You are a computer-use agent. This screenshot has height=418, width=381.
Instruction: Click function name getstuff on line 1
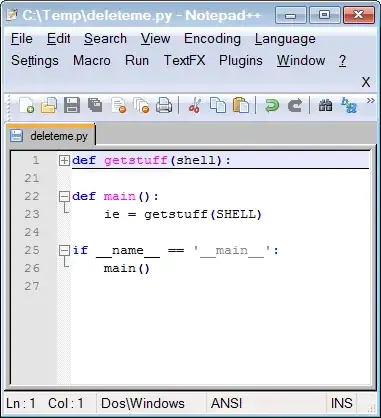point(136,161)
